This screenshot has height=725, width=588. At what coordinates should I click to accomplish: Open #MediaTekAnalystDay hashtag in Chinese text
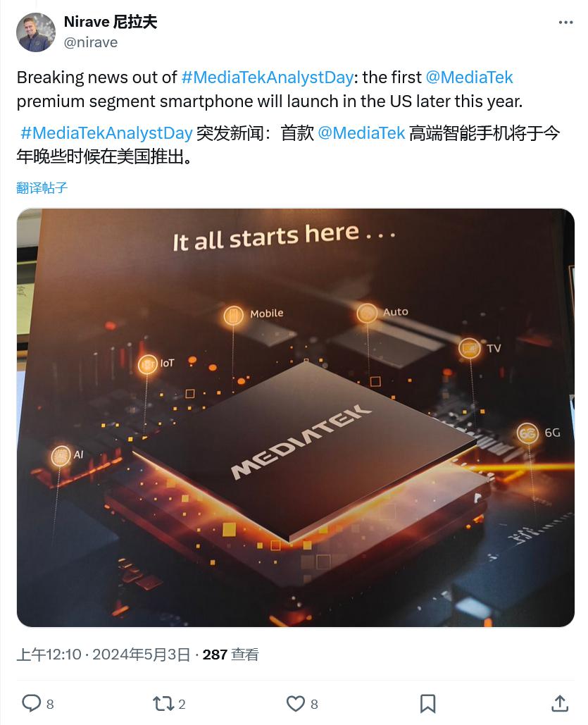(x=106, y=133)
